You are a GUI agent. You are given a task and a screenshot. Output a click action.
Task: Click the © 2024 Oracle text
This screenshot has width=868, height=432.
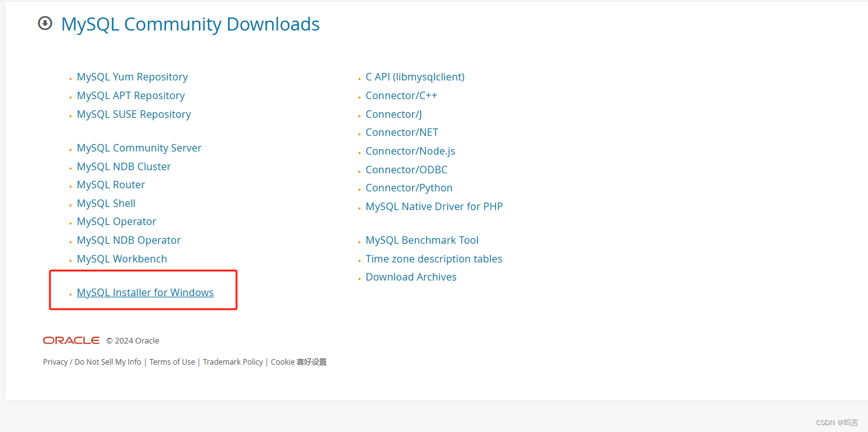(132, 341)
